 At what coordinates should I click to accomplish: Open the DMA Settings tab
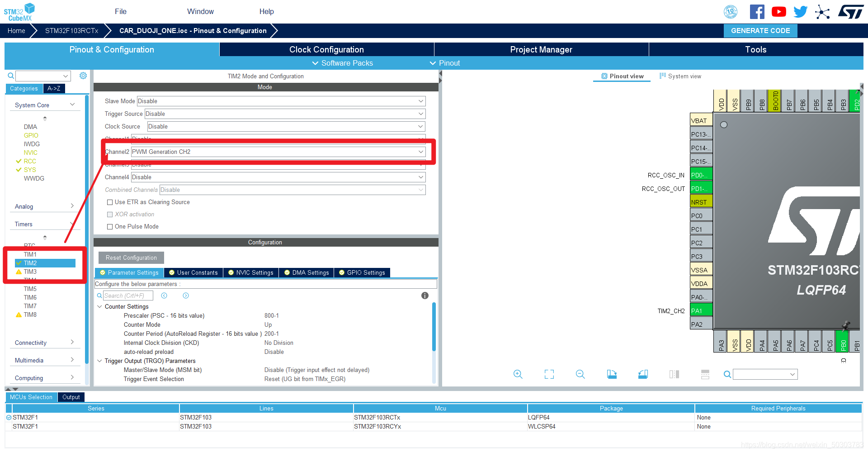coord(307,272)
